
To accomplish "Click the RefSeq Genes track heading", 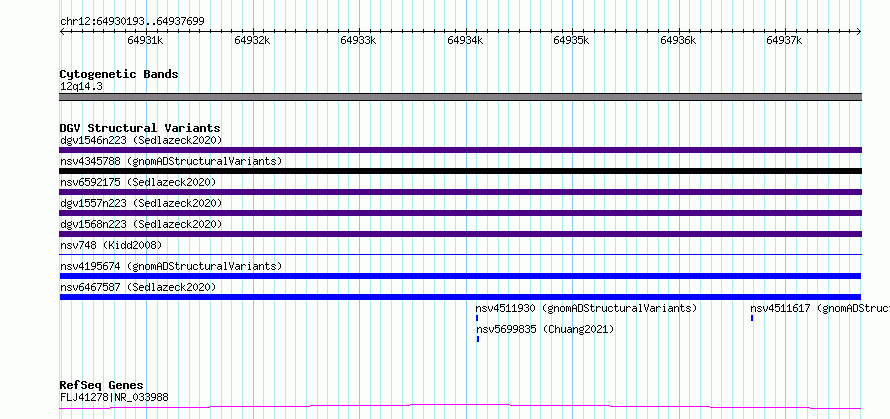I will pyautogui.click(x=102, y=386).
